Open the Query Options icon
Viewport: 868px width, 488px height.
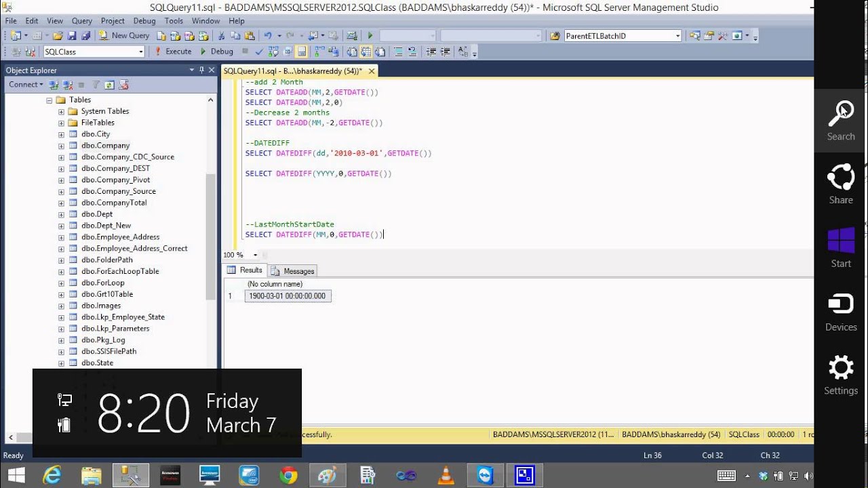point(288,52)
